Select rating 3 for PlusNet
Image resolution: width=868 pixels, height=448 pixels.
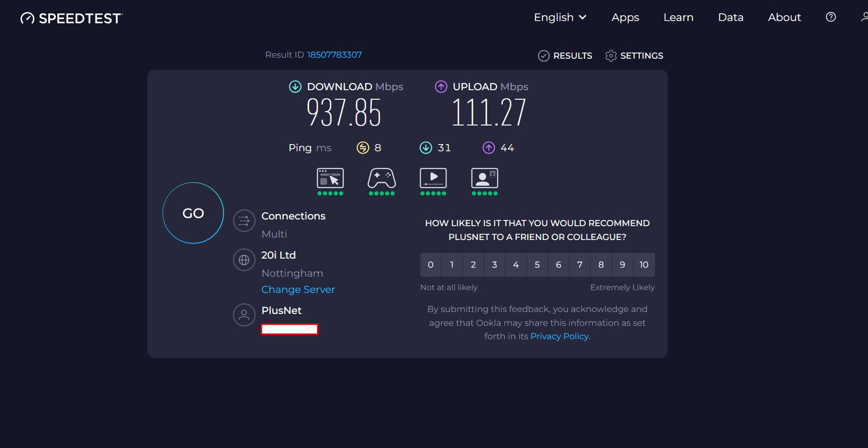494,265
